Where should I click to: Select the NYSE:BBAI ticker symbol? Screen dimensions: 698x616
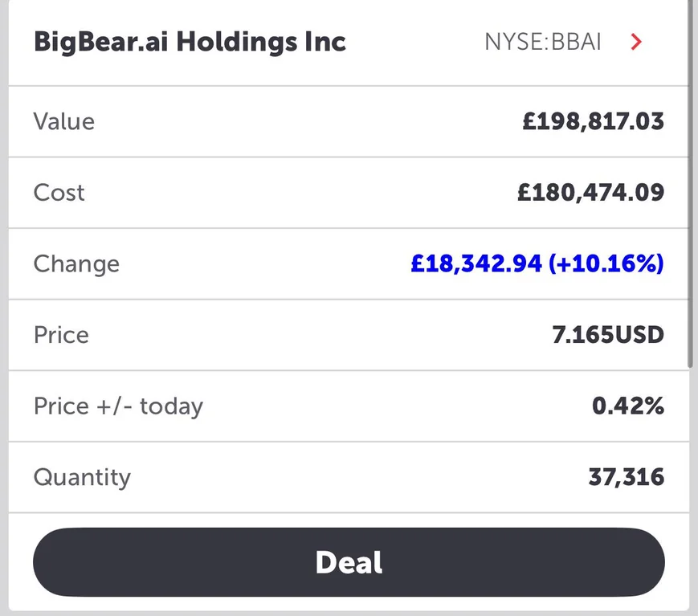(x=542, y=42)
